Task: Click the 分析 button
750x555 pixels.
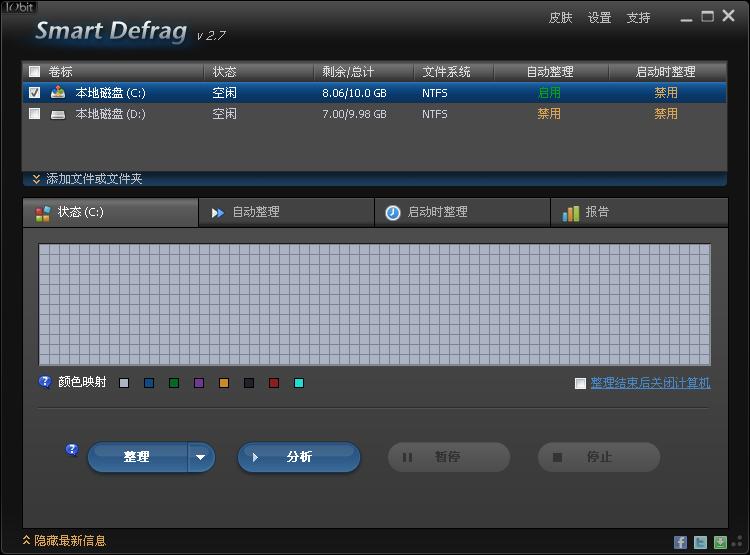Action: click(298, 457)
